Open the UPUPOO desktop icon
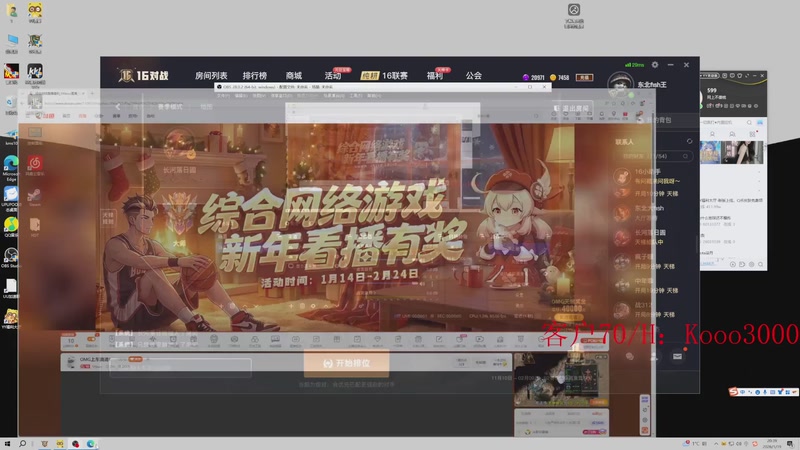This screenshot has height=450, width=800. tap(11, 198)
